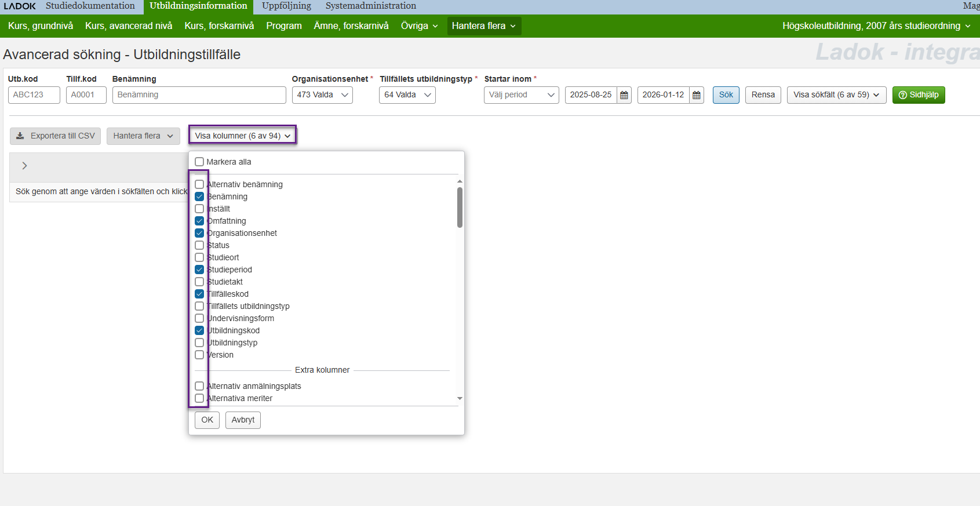Open the Välj period dropdown
The image size is (980, 506).
[x=521, y=95]
